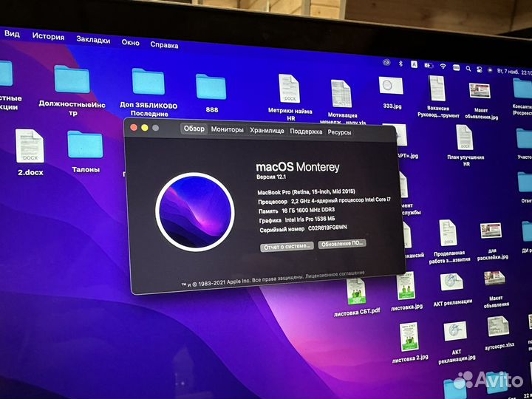532x399 pixels.
Task: Select the листовка.jpg file icon
Action: [x=406, y=287]
